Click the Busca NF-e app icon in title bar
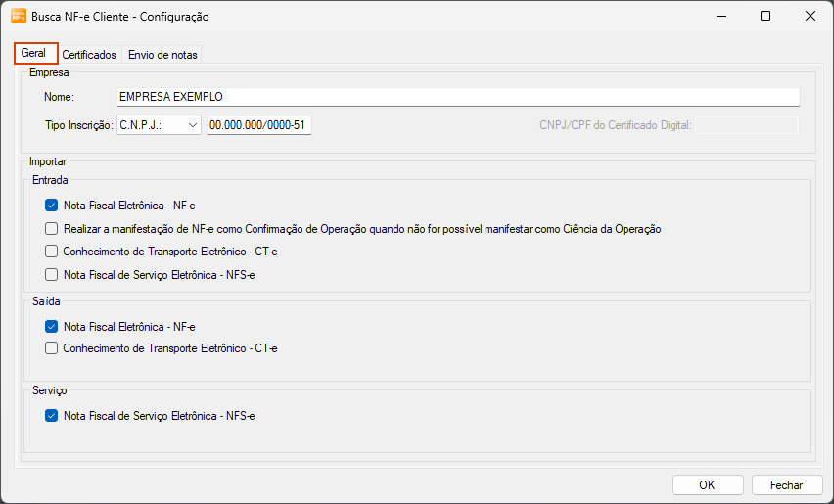Viewport: 834px width, 504px height. click(x=18, y=17)
